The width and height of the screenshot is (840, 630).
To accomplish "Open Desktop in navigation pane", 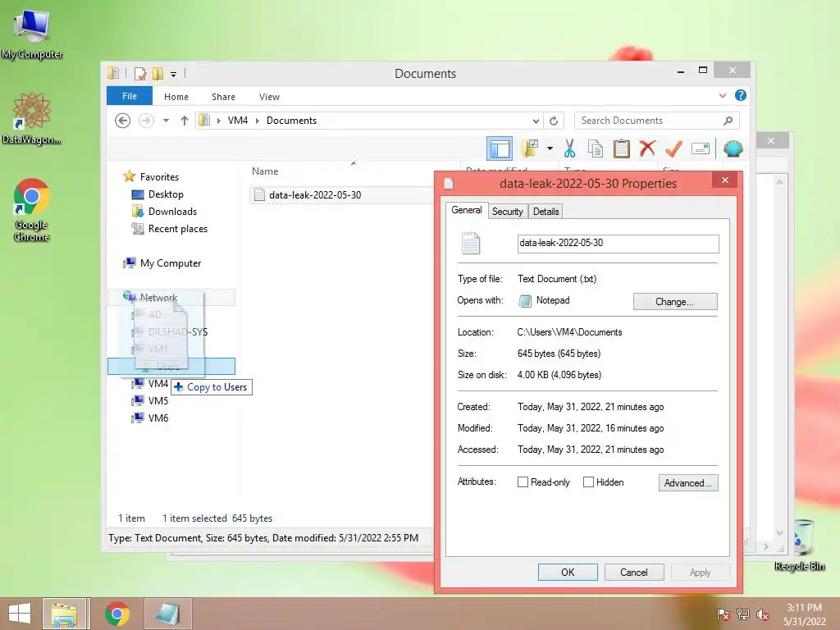I will (166, 194).
